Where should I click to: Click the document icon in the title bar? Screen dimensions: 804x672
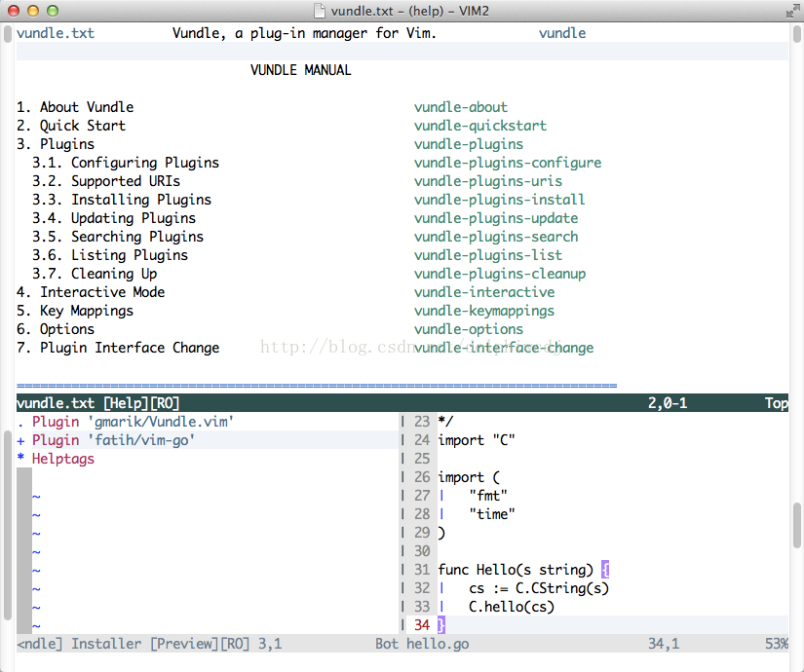pyautogui.click(x=319, y=11)
